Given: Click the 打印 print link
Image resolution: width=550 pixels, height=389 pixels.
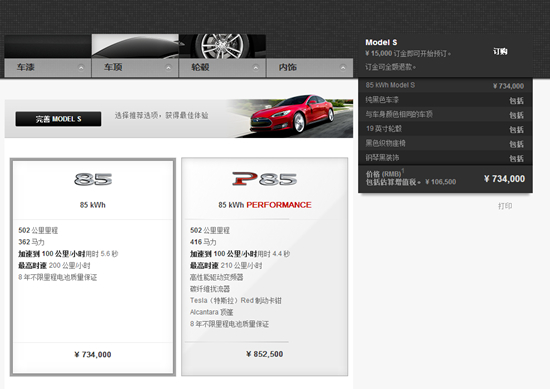Looking at the screenshot, I should 505,206.
